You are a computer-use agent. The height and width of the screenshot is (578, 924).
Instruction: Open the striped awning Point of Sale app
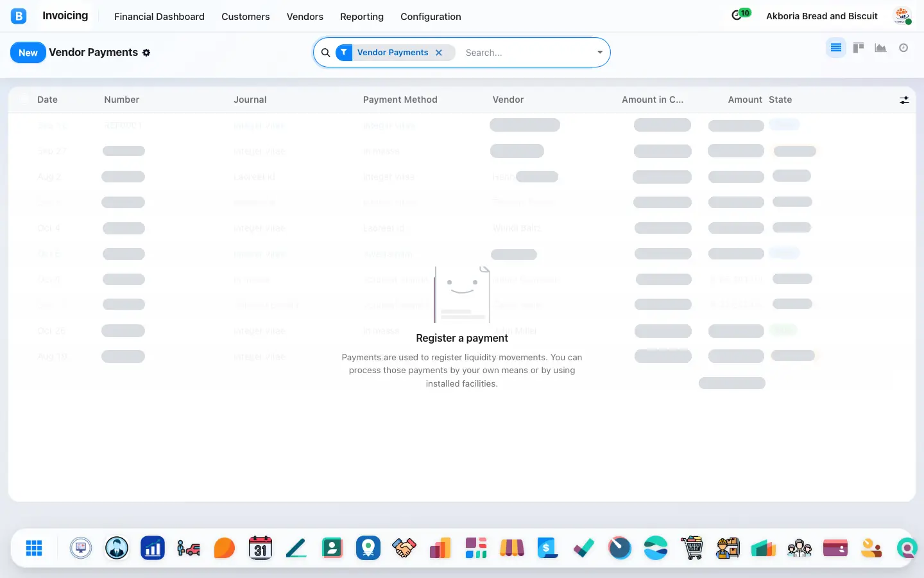pyautogui.click(x=512, y=548)
